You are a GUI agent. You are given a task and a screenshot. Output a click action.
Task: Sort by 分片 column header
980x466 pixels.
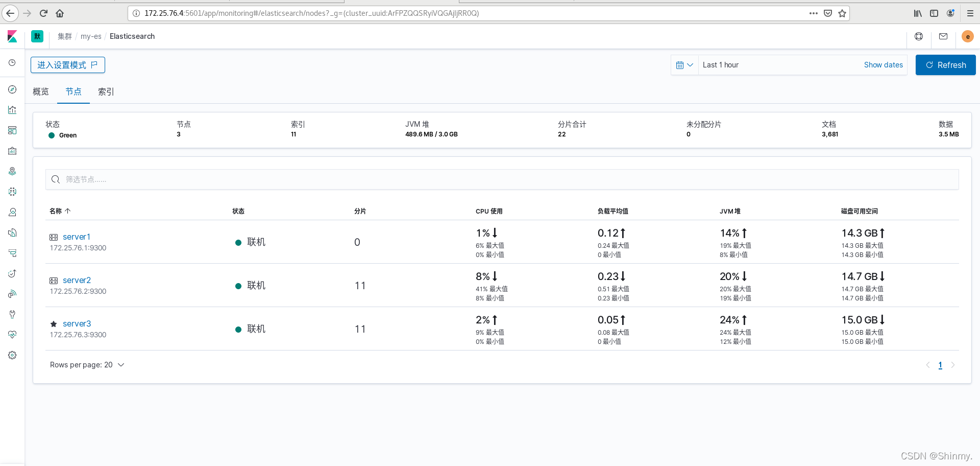[360, 211]
